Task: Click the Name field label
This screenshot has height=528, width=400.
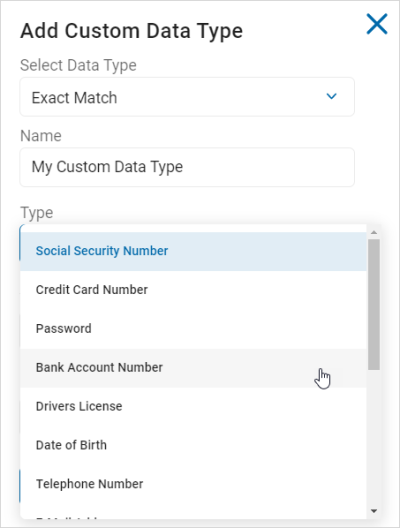Action: [41, 136]
